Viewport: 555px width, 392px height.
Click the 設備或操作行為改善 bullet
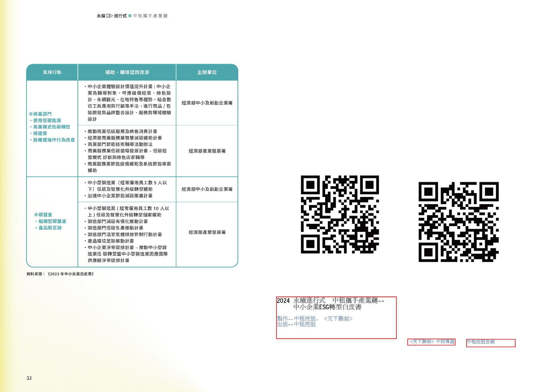click(x=52, y=140)
